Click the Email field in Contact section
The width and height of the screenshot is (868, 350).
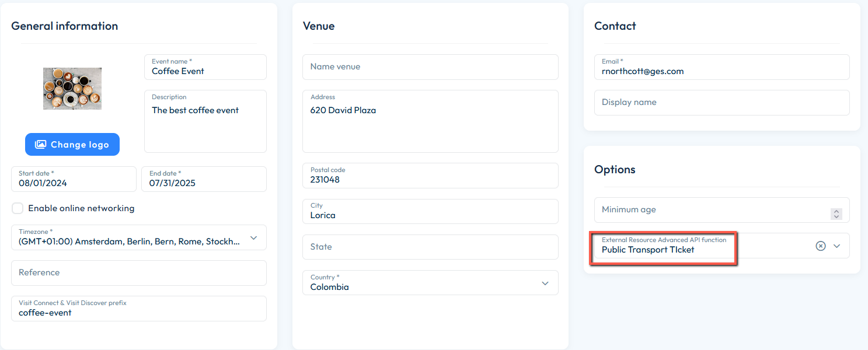click(721, 71)
